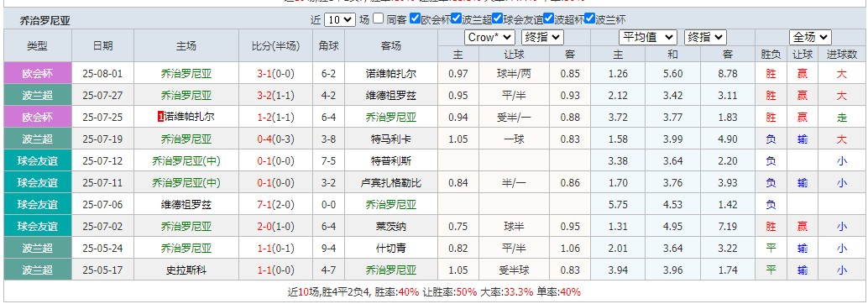Uncheck the 波超杯 filter checkbox
868x304 pixels.
tap(549, 18)
